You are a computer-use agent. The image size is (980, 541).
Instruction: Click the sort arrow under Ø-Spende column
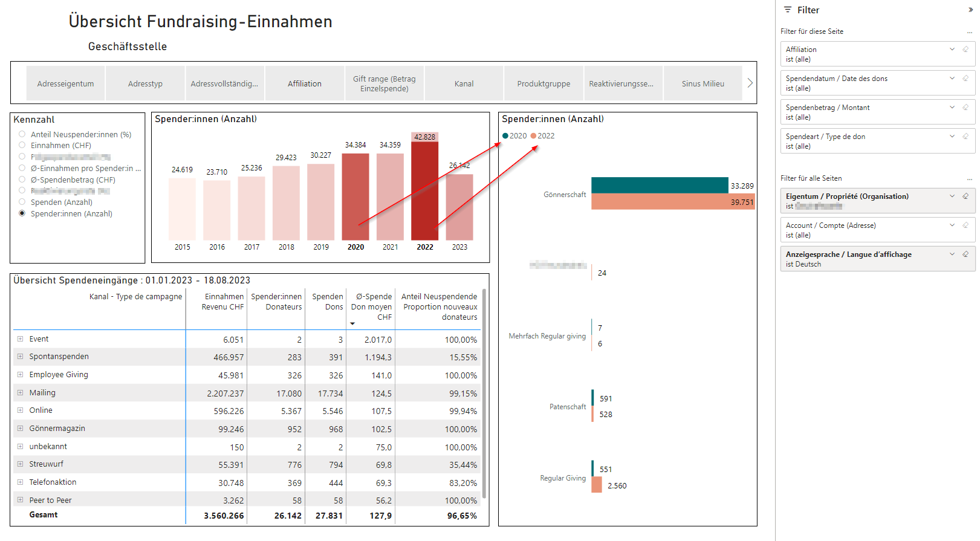tap(352, 324)
